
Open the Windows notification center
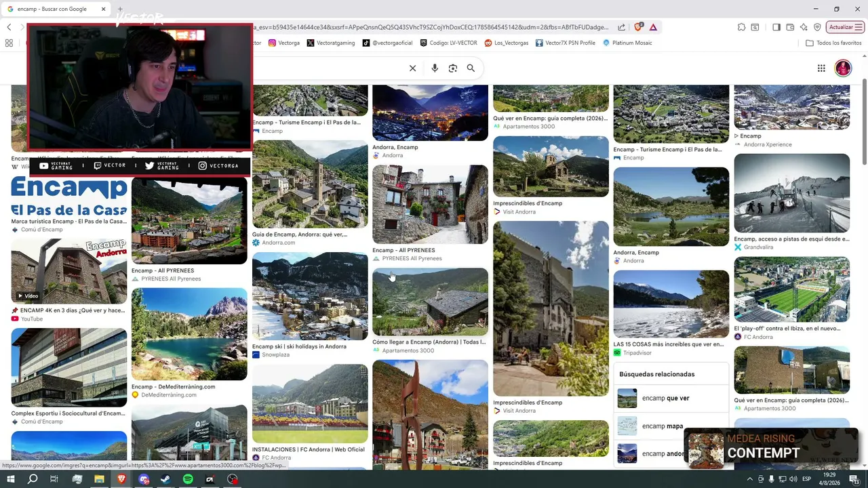(855, 479)
